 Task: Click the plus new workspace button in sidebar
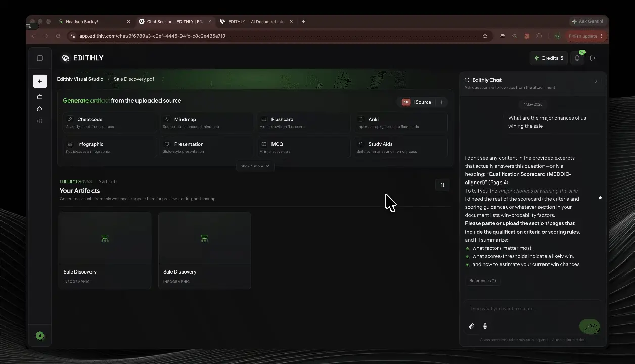[x=40, y=81]
